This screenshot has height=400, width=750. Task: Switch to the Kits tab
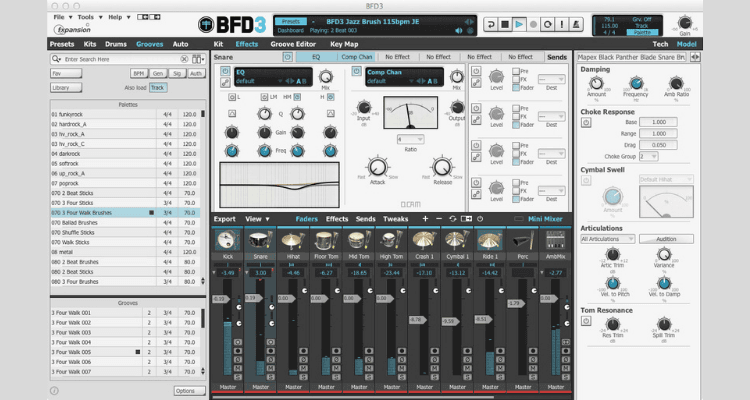point(90,44)
